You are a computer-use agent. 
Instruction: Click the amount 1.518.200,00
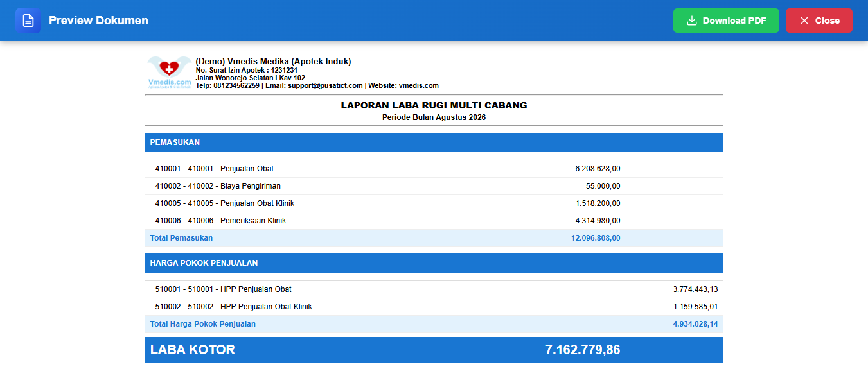[598, 203]
